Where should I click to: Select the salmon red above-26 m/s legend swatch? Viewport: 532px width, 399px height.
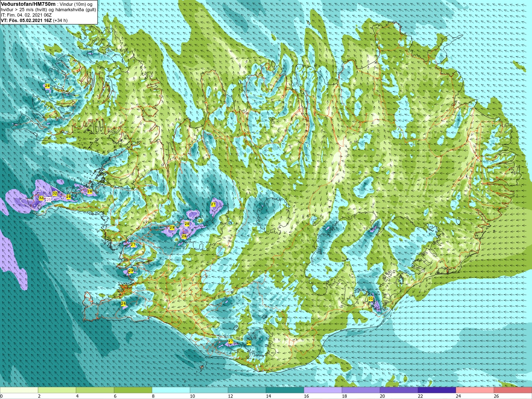point(513,390)
